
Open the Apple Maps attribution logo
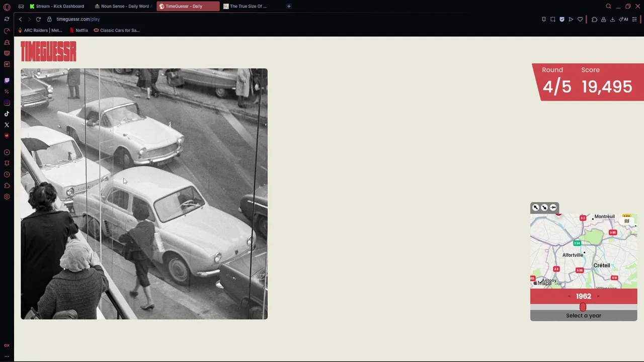542,283
